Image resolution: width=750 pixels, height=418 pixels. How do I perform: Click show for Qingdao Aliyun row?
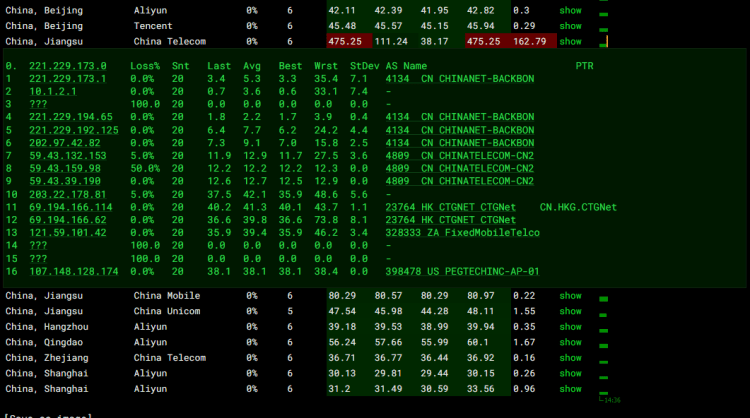[x=570, y=342]
